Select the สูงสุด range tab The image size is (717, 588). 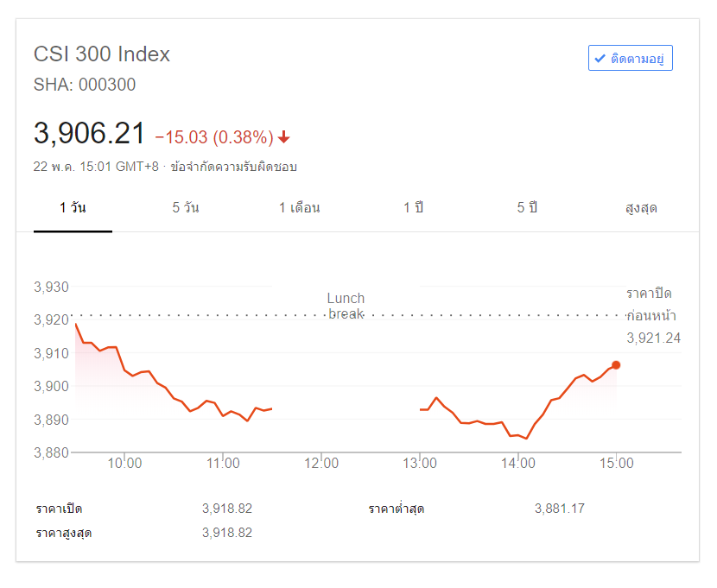tap(641, 208)
